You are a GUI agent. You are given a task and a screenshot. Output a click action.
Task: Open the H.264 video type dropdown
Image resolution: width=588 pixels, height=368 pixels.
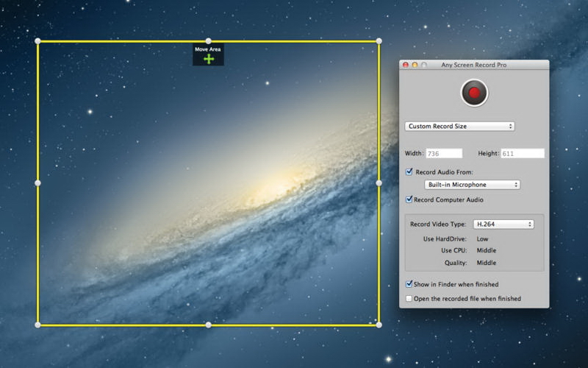(503, 224)
